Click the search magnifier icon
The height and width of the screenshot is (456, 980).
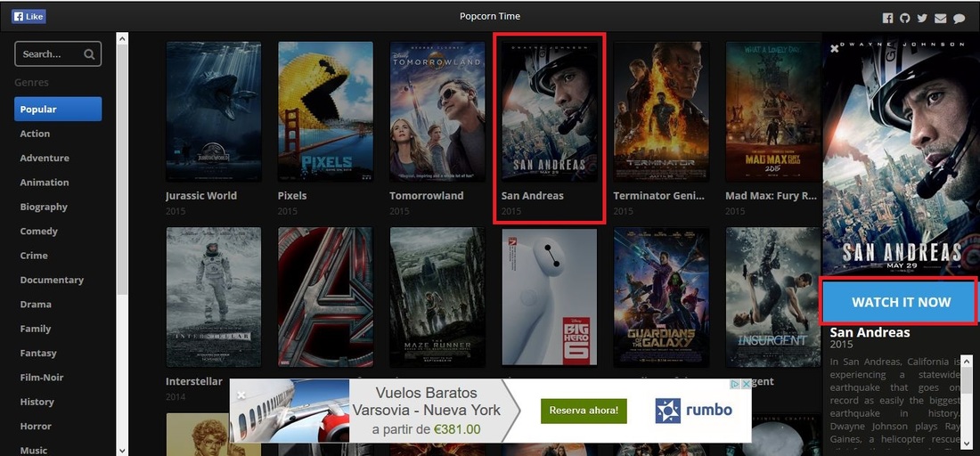[89, 54]
